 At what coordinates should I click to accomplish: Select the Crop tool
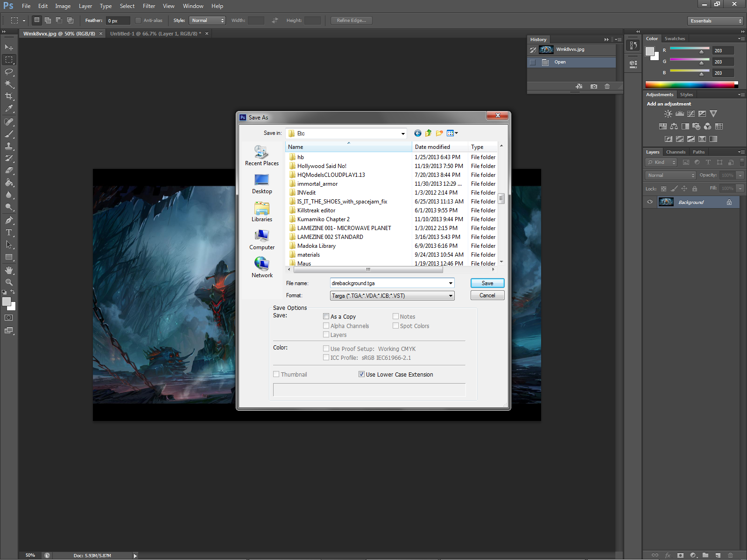click(9, 96)
